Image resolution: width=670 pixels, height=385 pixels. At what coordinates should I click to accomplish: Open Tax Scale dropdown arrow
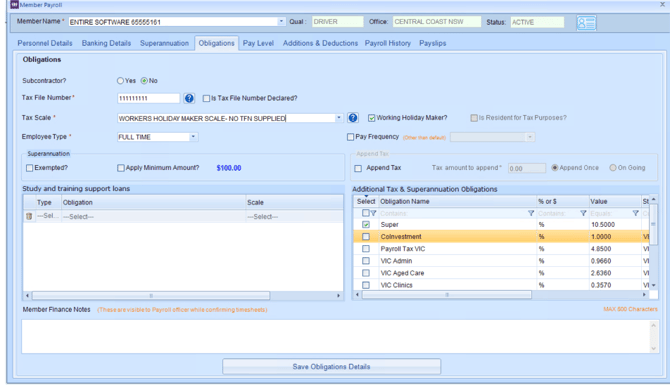click(339, 118)
